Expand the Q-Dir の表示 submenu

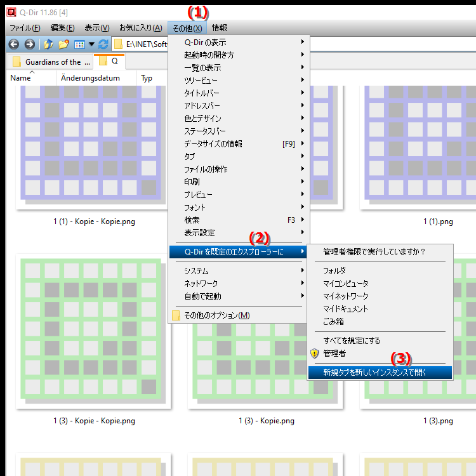click(x=238, y=42)
